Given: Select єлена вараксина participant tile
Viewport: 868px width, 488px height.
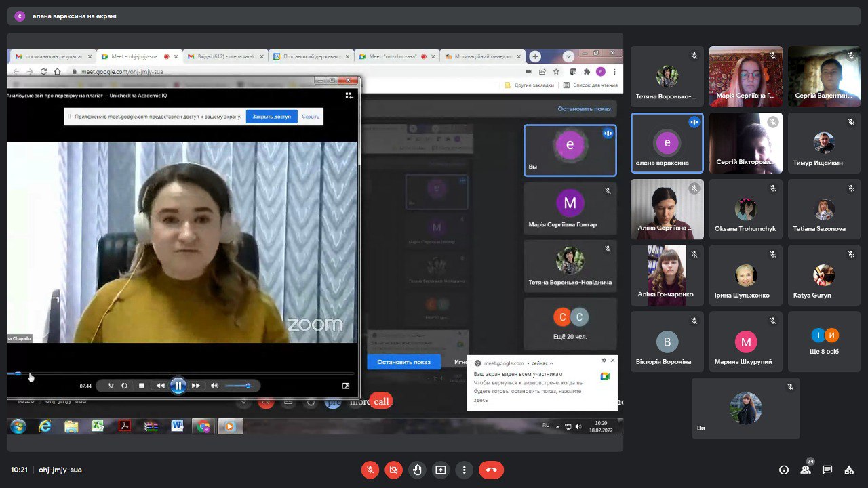Looking at the screenshot, I should click(x=667, y=143).
